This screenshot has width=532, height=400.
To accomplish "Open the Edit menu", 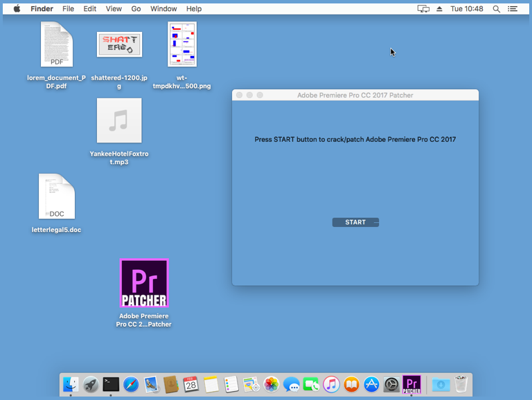I will pos(90,9).
